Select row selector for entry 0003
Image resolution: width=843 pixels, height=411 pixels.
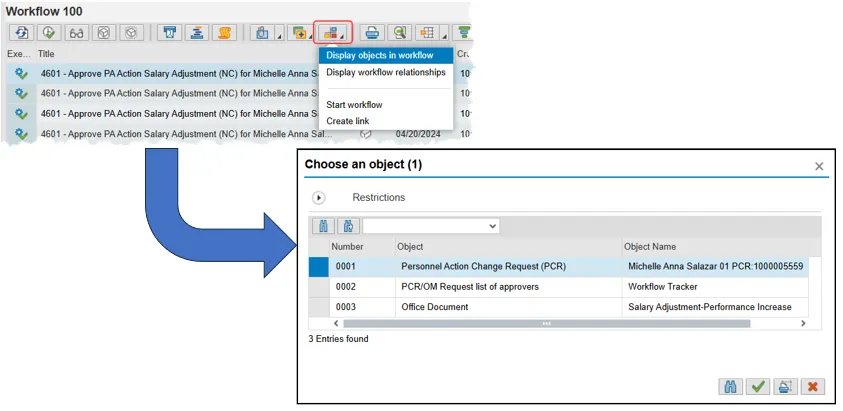pos(319,307)
